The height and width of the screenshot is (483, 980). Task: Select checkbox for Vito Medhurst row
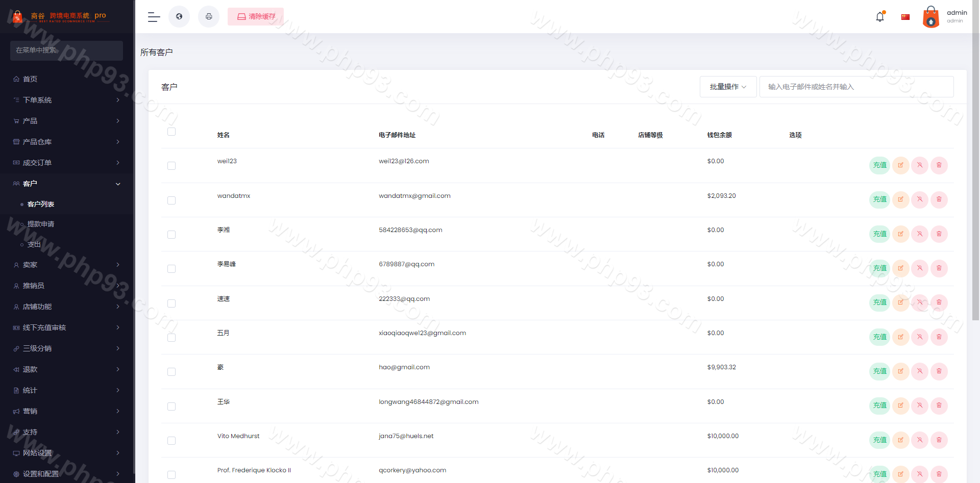pyautogui.click(x=171, y=441)
